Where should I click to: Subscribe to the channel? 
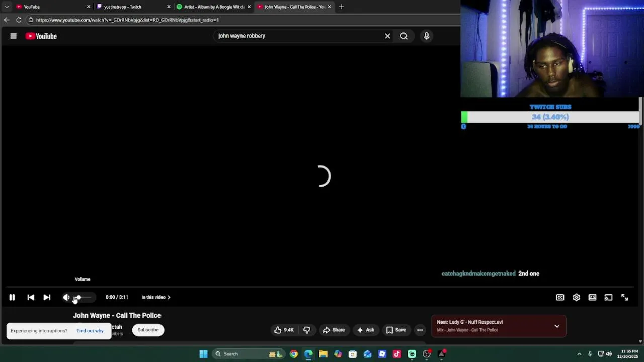pyautogui.click(x=148, y=330)
